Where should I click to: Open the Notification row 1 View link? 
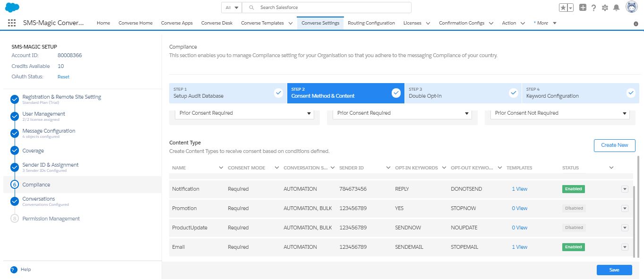coord(519,189)
